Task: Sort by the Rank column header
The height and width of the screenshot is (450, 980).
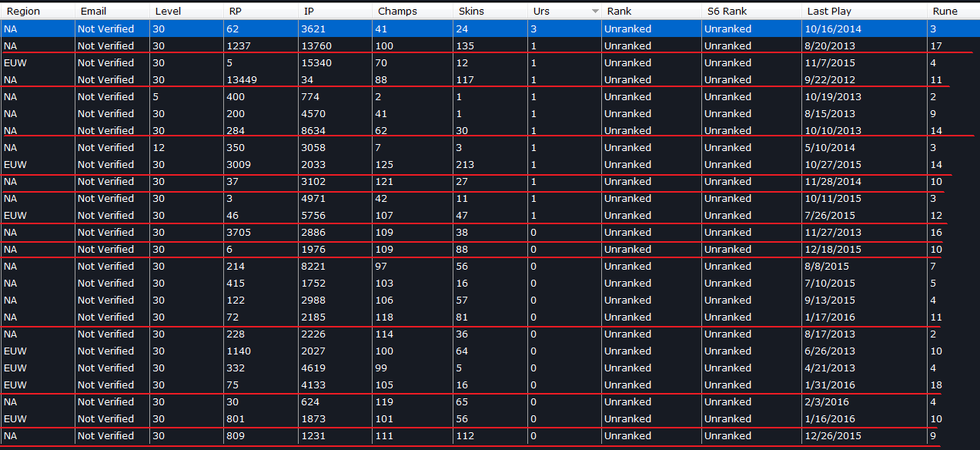Action: tap(652, 12)
